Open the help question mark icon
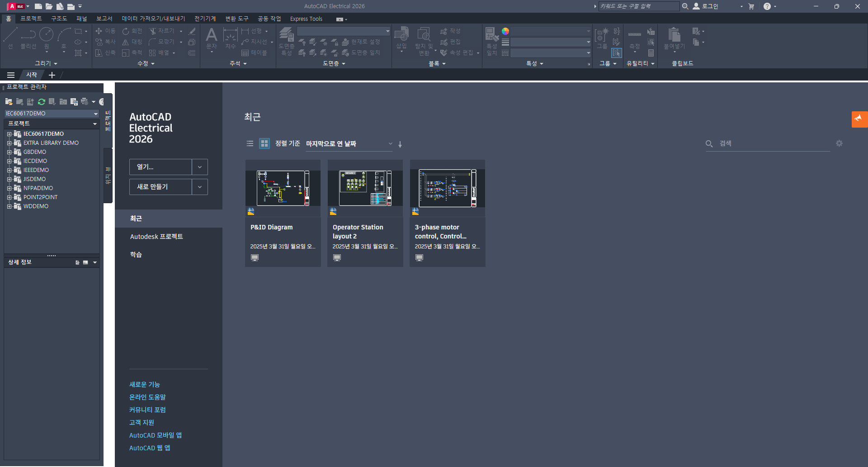868x467 pixels. [x=767, y=6]
